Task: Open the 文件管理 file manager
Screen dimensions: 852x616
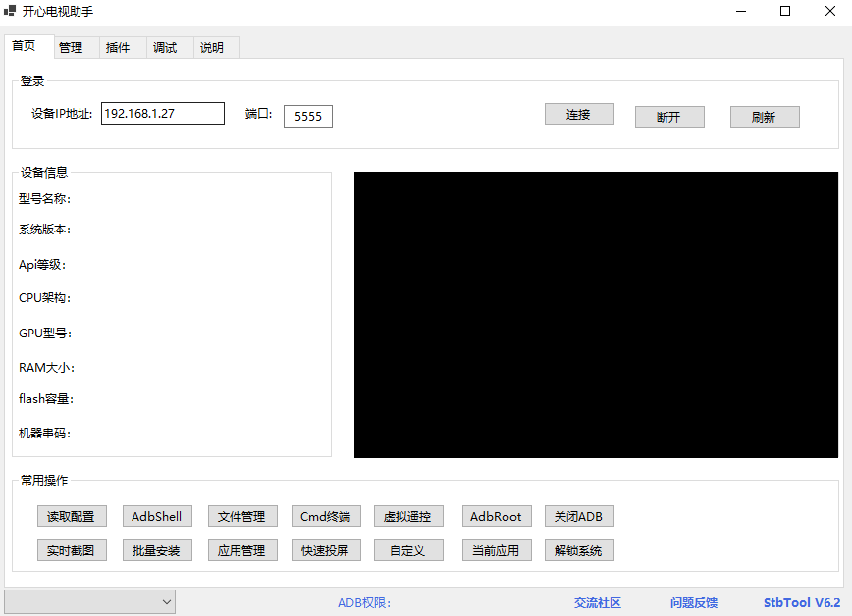Action: click(241, 516)
